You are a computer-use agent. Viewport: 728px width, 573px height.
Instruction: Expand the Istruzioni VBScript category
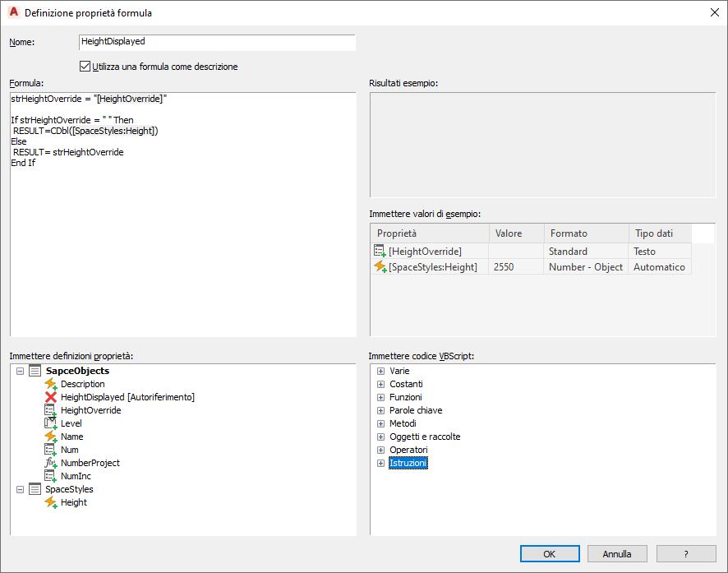click(x=380, y=463)
